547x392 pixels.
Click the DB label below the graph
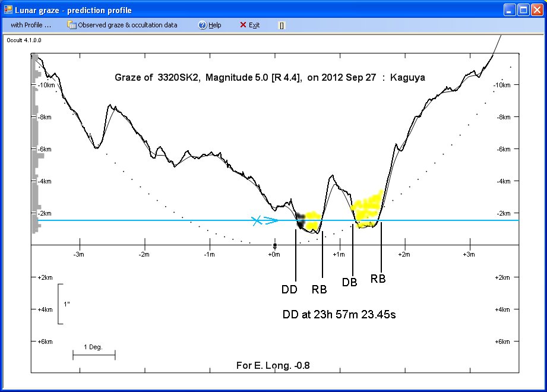pos(350,283)
